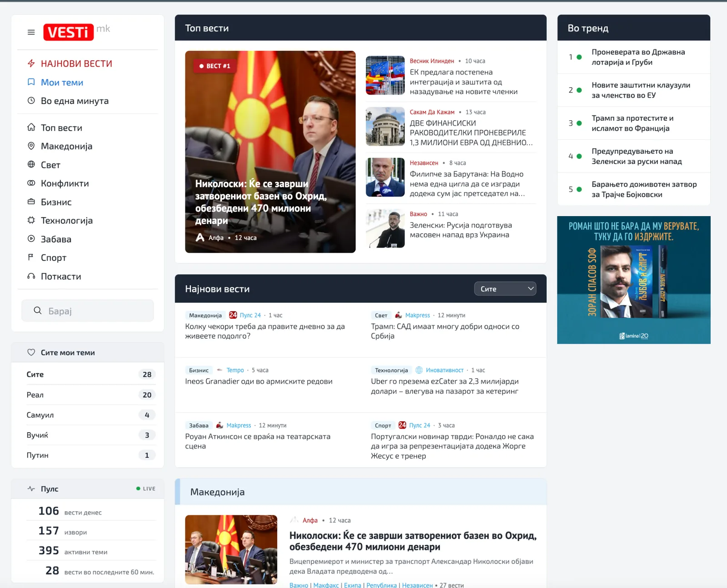Click the magnifier icon in search box

pyautogui.click(x=38, y=311)
